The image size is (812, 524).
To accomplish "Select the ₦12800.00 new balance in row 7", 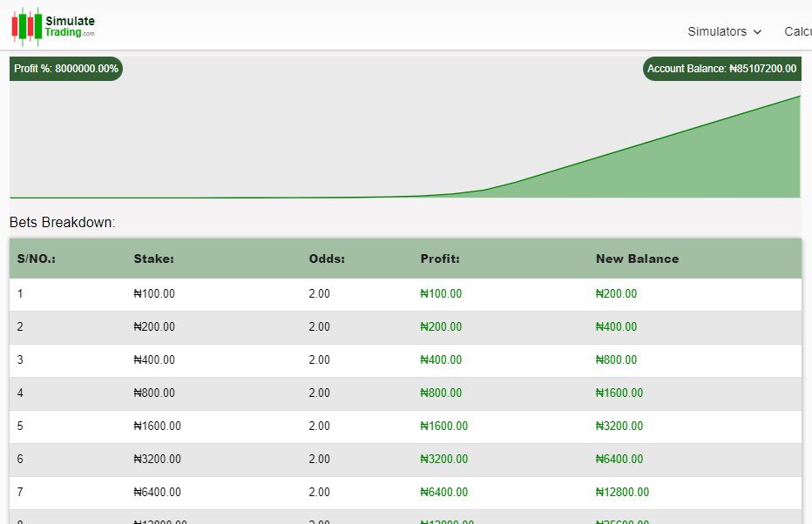I will 622,493.
